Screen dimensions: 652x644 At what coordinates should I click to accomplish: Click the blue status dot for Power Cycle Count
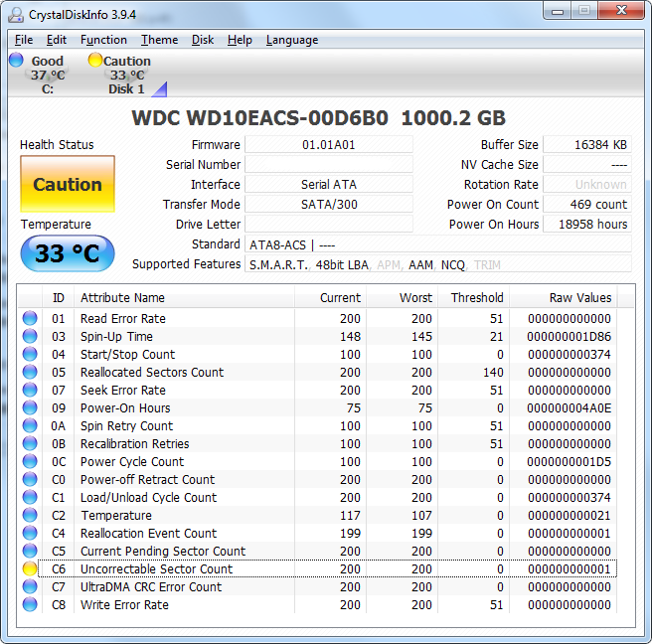point(30,461)
